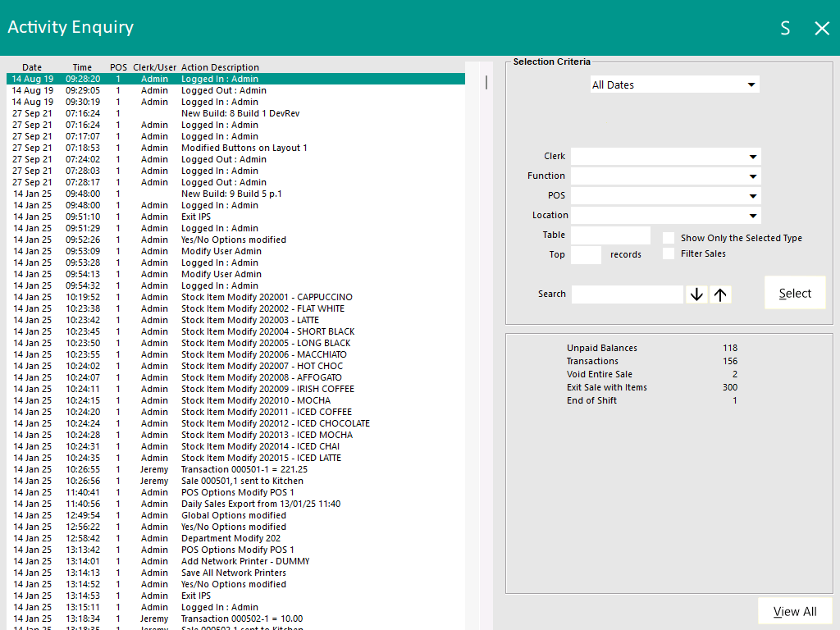Toggle the Filter Sales checkbox

(x=669, y=253)
